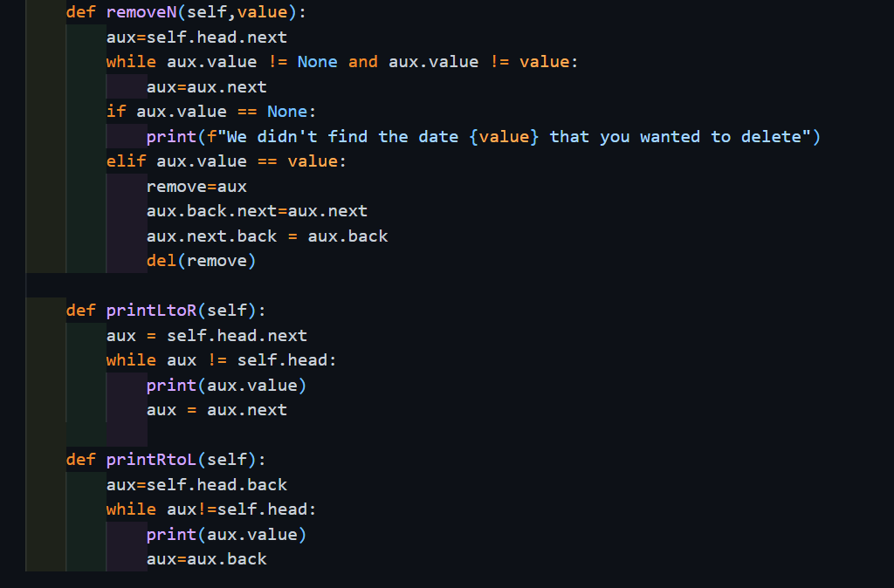Click the last line 'aux=aux.back'
The image size is (894, 588).
207,559
